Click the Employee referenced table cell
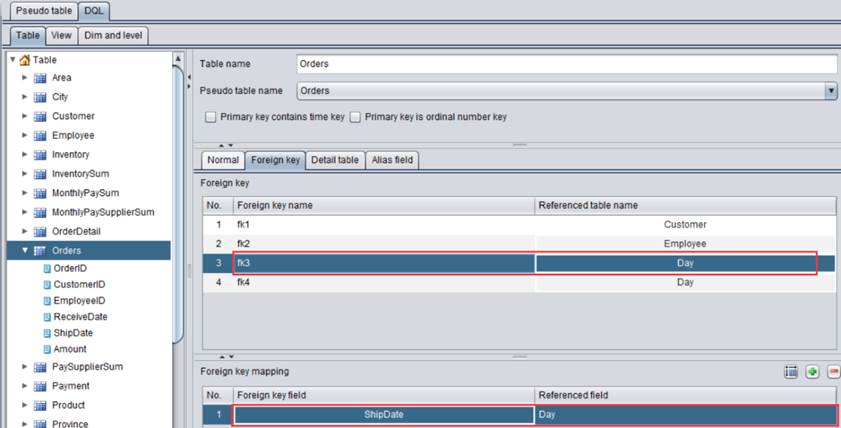The height and width of the screenshot is (428, 841). coord(685,244)
